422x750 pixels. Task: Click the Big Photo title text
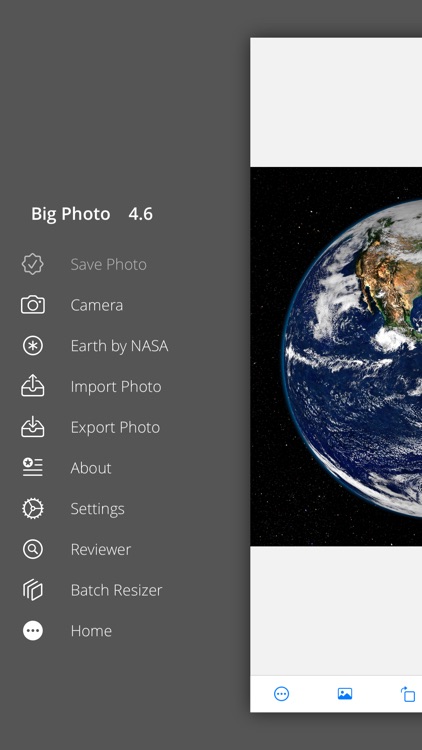click(x=71, y=214)
